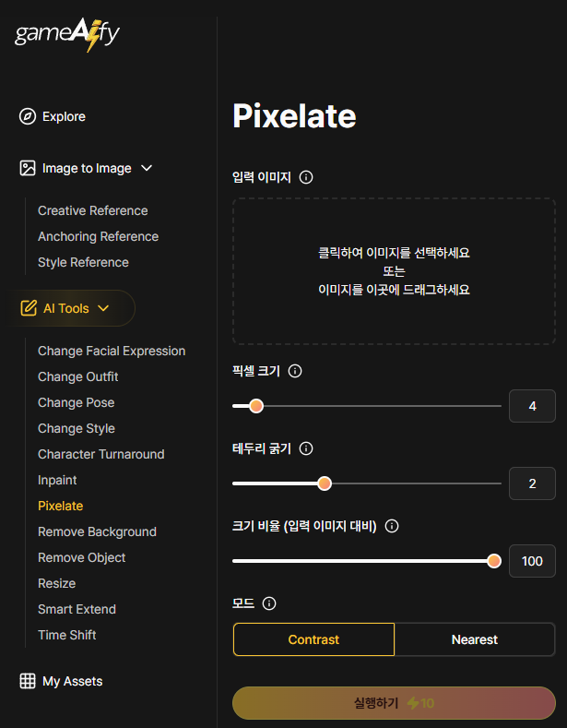Click the AI Tools edit icon

pyautogui.click(x=29, y=308)
